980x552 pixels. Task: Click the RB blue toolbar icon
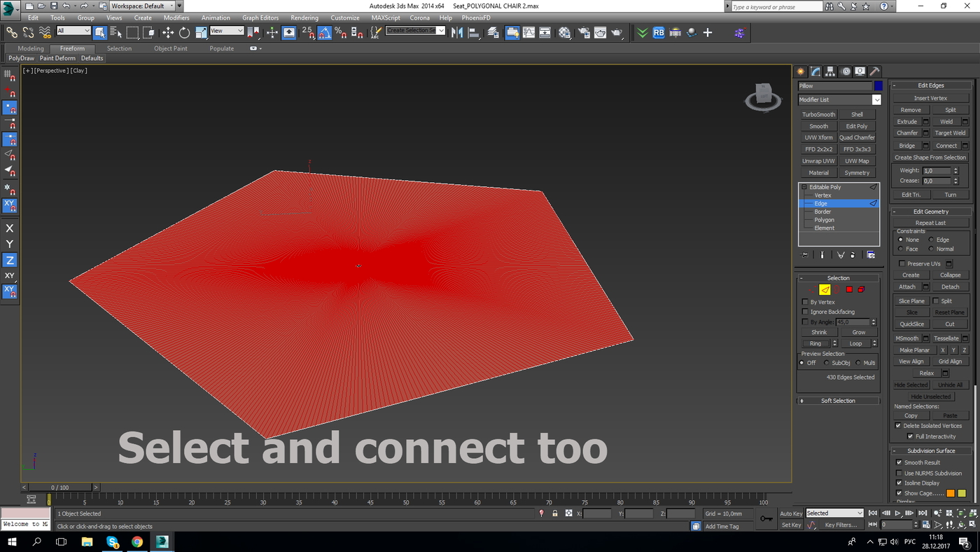(x=659, y=32)
